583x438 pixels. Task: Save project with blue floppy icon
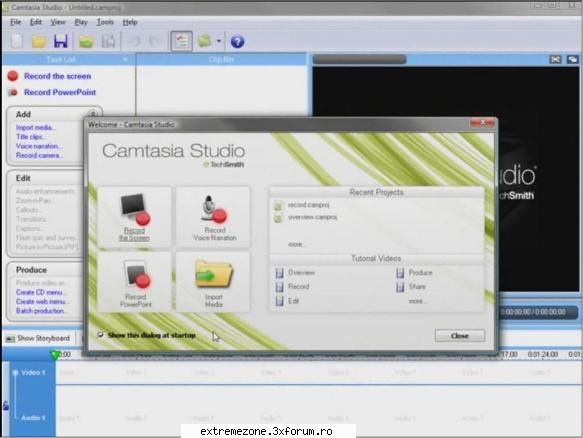(61, 41)
